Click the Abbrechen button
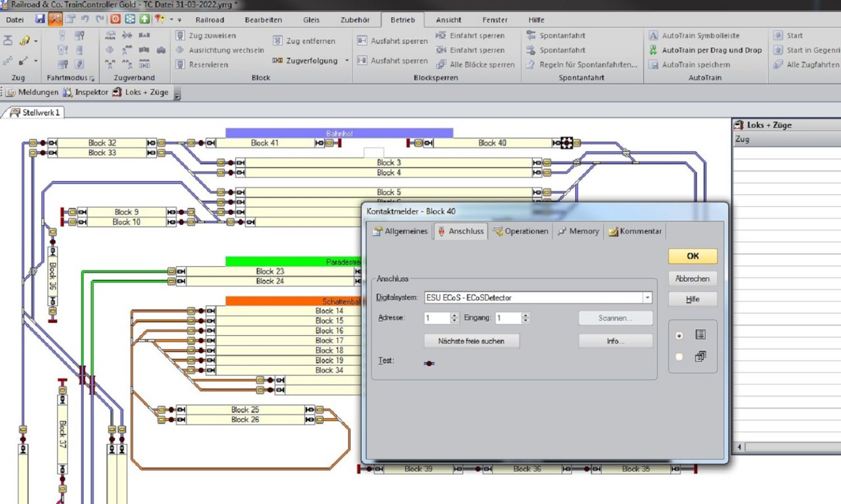Viewport: 841px width, 504px height. point(693,279)
